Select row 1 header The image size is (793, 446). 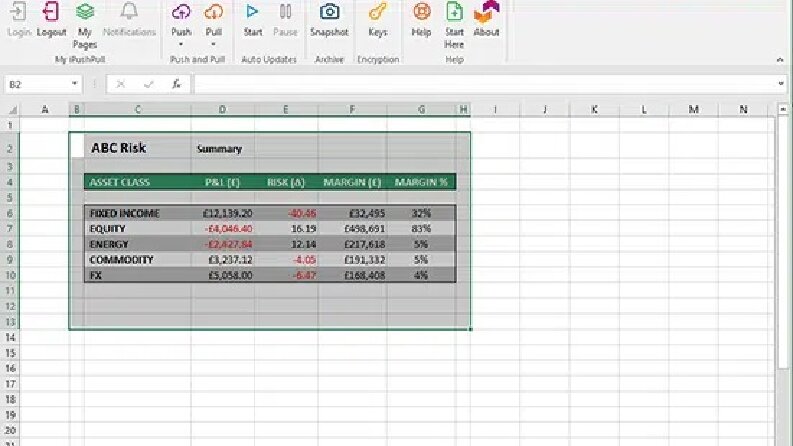point(10,124)
